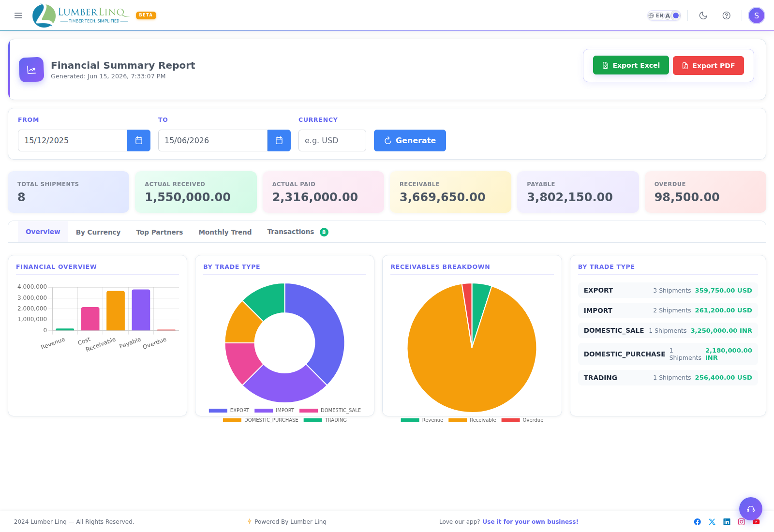The image size is (774, 532).
Task: Select the DOMESTIC_SALE trade type row
Action: 668,330
